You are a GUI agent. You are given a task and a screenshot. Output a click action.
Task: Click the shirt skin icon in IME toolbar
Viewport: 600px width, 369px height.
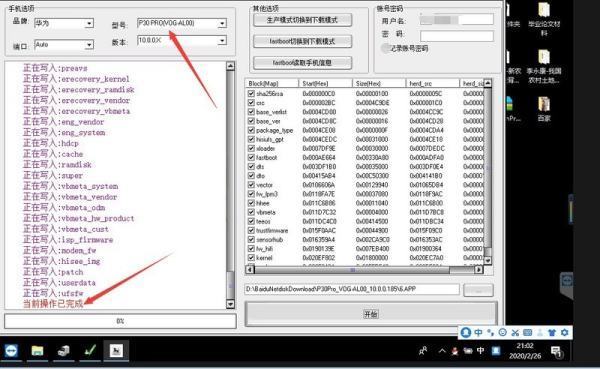point(552,333)
